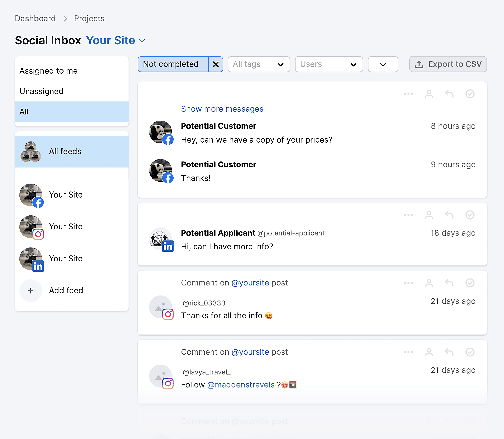The width and height of the screenshot is (504, 439).
Task: Mark the @rick_03333 comment as completed
Action: (x=470, y=283)
